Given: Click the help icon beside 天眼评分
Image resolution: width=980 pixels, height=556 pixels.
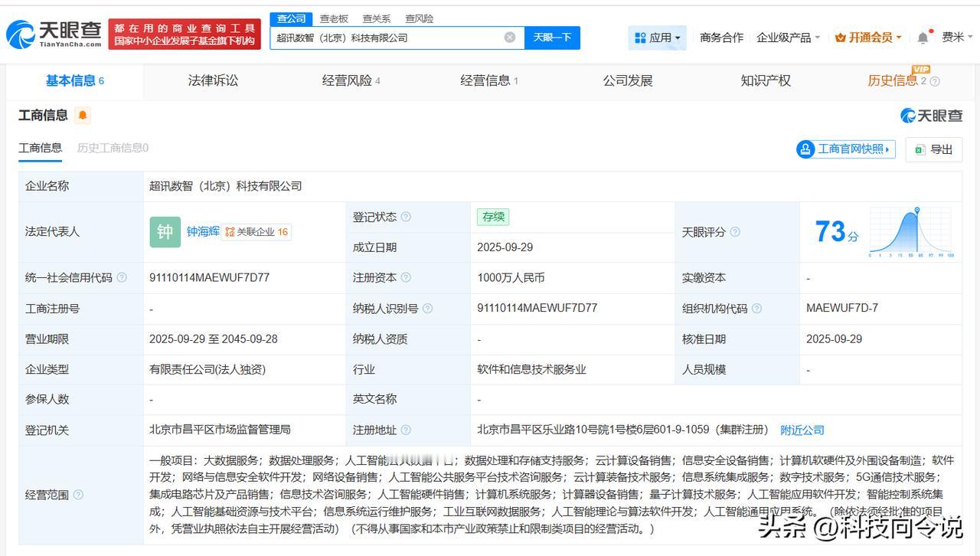Looking at the screenshot, I should [735, 232].
